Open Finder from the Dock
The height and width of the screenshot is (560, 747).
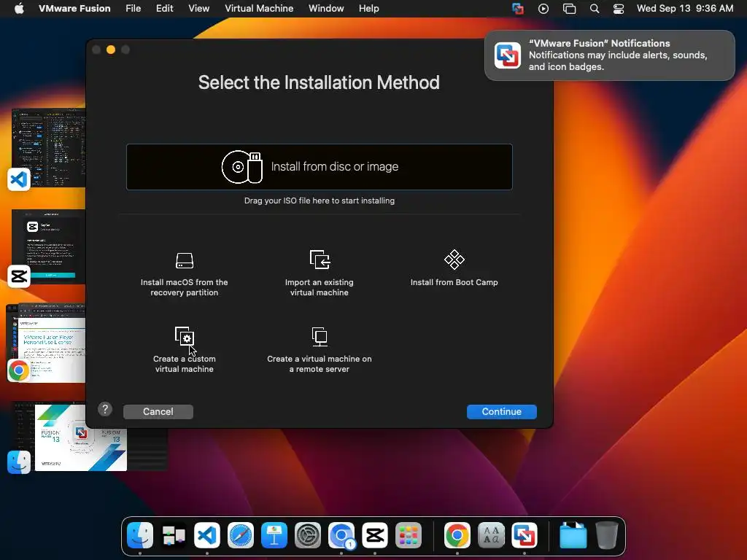click(140, 535)
